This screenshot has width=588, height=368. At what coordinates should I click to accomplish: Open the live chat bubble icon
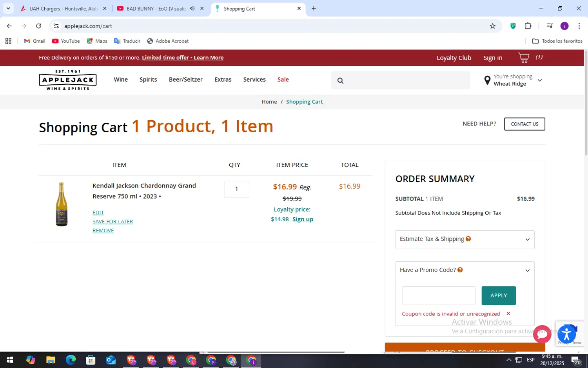pyautogui.click(x=542, y=334)
